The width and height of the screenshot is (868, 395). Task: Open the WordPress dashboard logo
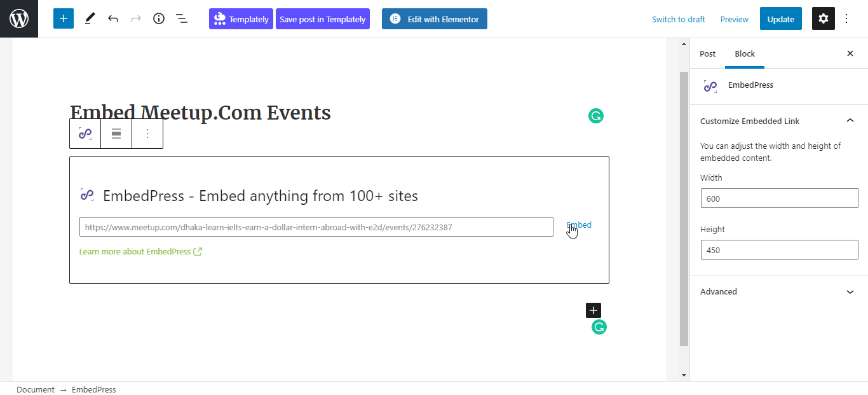point(19,18)
